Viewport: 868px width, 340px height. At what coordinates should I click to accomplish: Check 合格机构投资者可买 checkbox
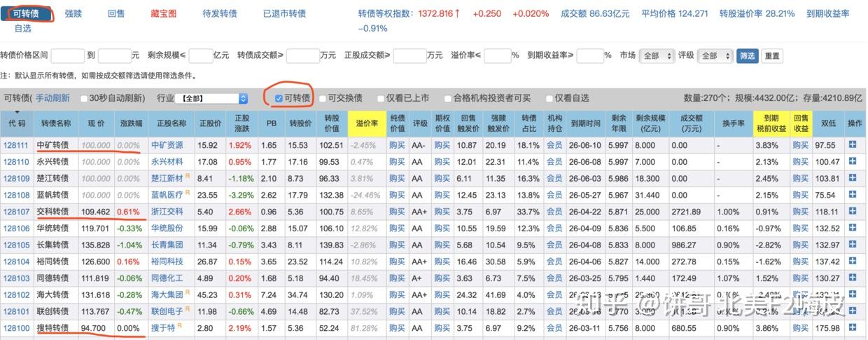(448, 99)
